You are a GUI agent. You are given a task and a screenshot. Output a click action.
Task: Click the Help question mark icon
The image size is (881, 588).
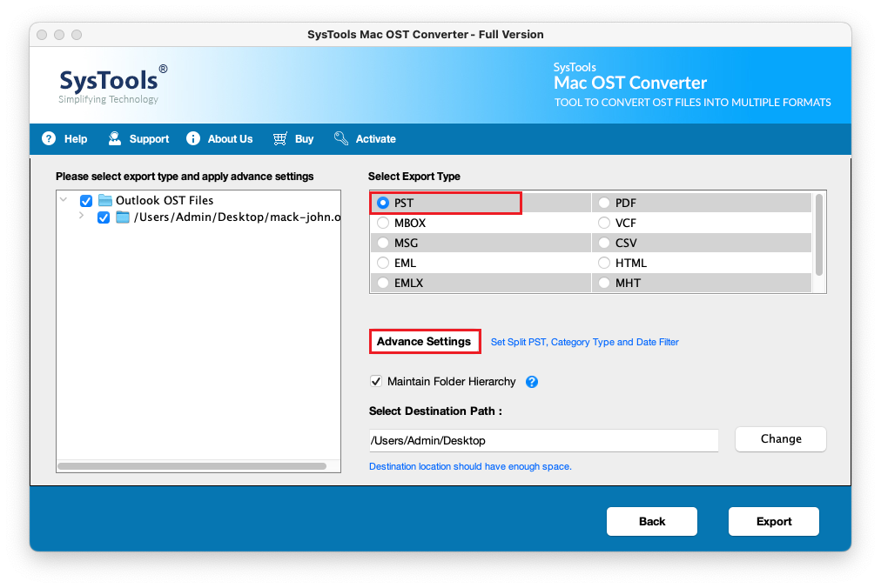click(49, 138)
